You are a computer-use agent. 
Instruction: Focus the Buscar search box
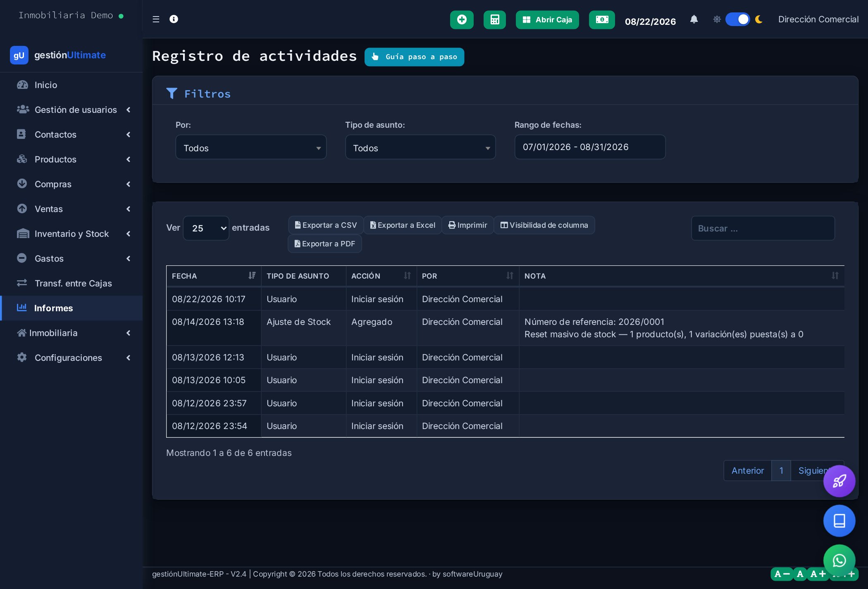[x=763, y=228]
